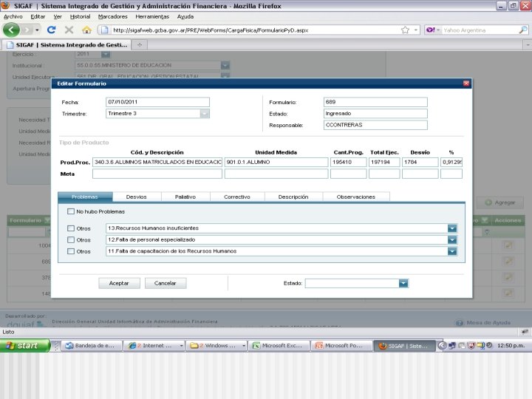Switch to Bandeja de entrada taskbar item
Image resolution: width=532 pixels, height=399 pixels.
pyautogui.click(x=92, y=345)
